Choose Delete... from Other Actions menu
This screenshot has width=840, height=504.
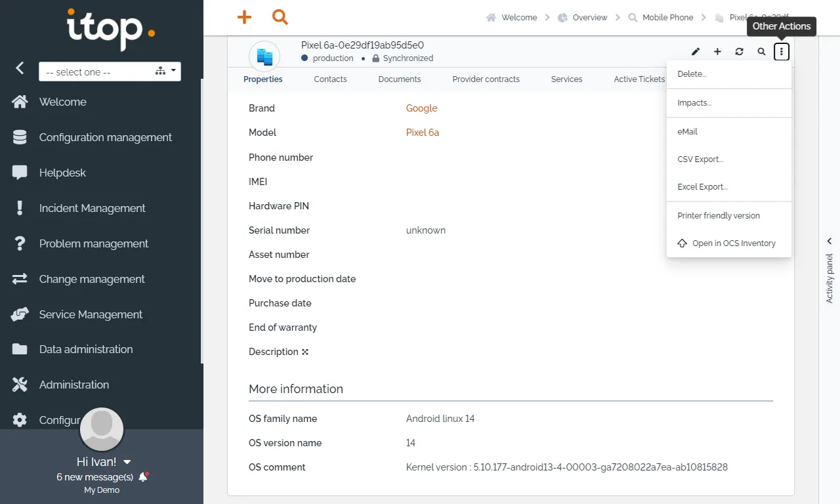729,74
